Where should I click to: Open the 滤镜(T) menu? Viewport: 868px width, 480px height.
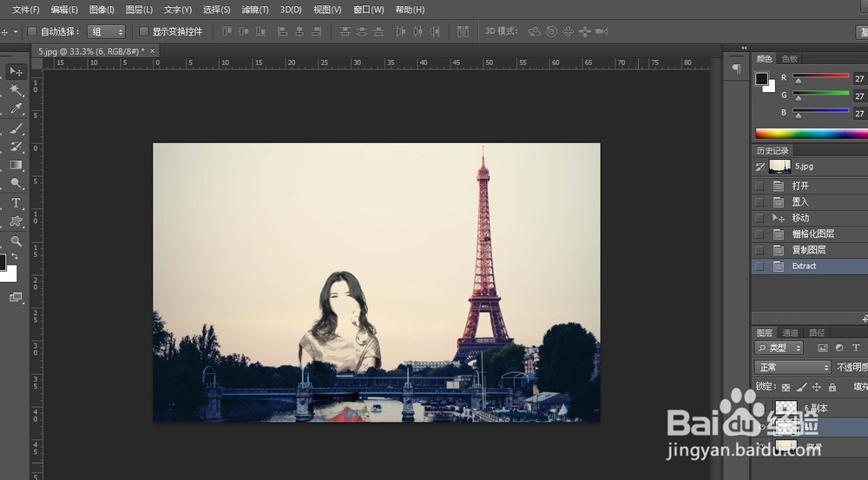tap(254, 10)
